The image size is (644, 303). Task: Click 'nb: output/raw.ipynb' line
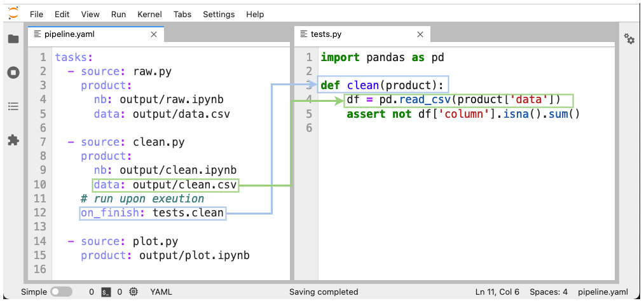(158, 99)
